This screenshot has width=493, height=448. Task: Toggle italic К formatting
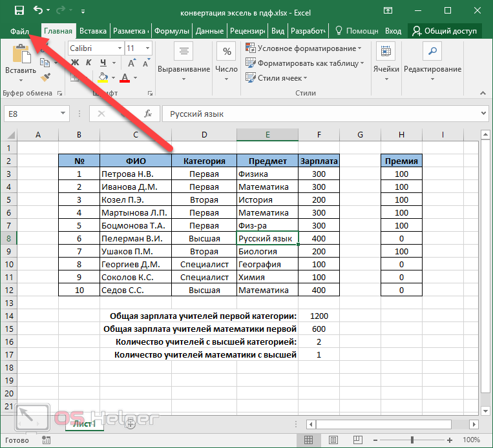(89, 63)
